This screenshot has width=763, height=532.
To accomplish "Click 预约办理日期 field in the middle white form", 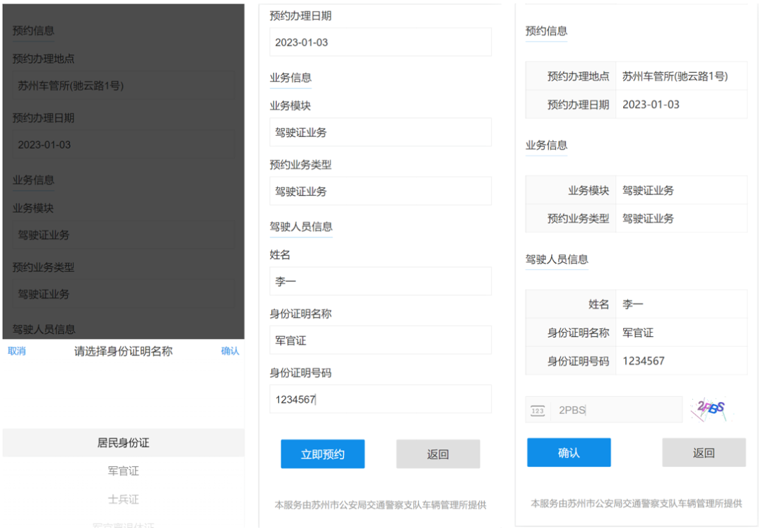I will click(x=380, y=42).
